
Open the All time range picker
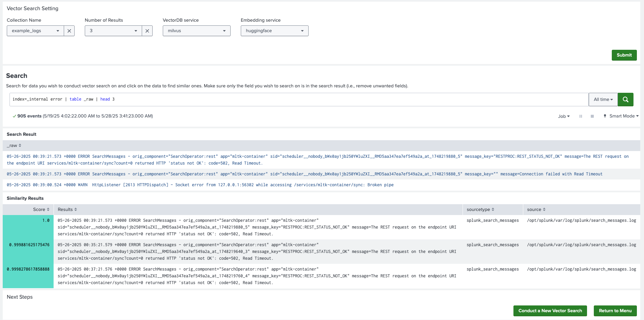[x=603, y=100]
